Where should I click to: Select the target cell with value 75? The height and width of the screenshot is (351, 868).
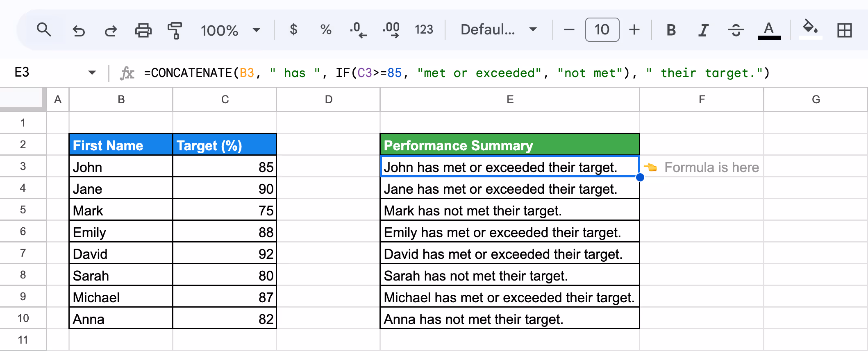coord(225,210)
